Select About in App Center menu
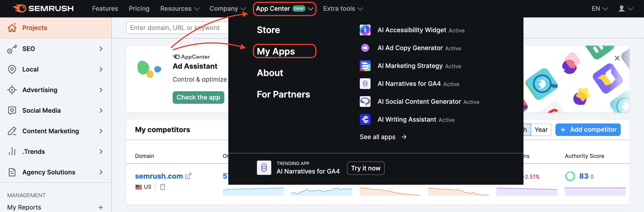 point(270,73)
